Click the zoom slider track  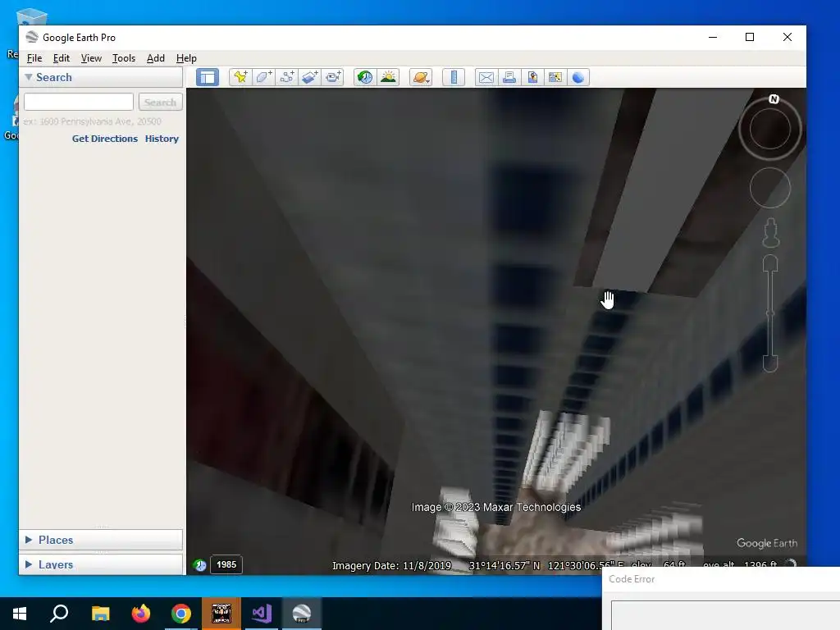click(770, 313)
